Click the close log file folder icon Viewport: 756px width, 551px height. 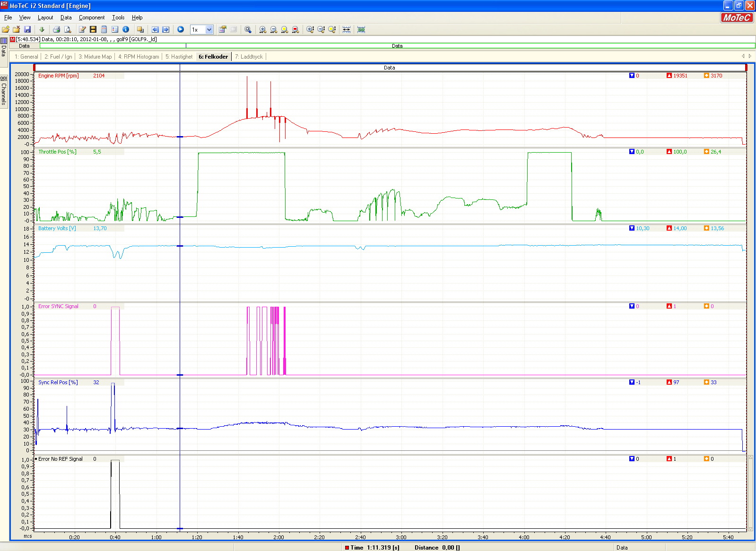click(17, 29)
